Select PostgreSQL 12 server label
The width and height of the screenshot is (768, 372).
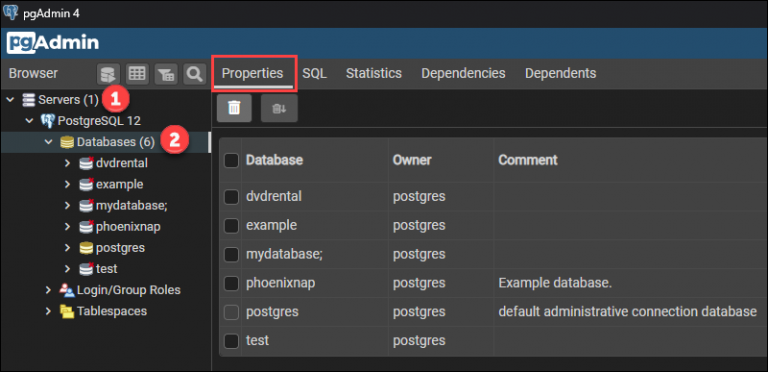(x=99, y=121)
